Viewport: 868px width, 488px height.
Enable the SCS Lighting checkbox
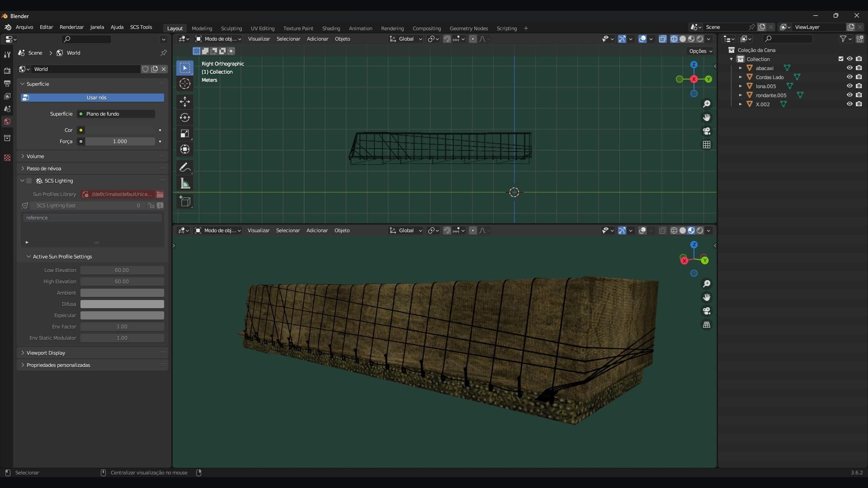point(29,181)
